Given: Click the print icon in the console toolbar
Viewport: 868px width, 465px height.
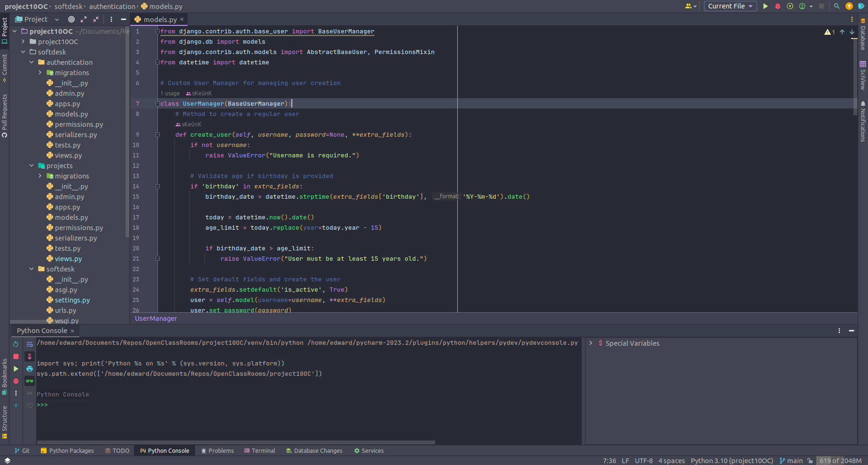Looking at the screenshot, I should [x=30, y=369].
